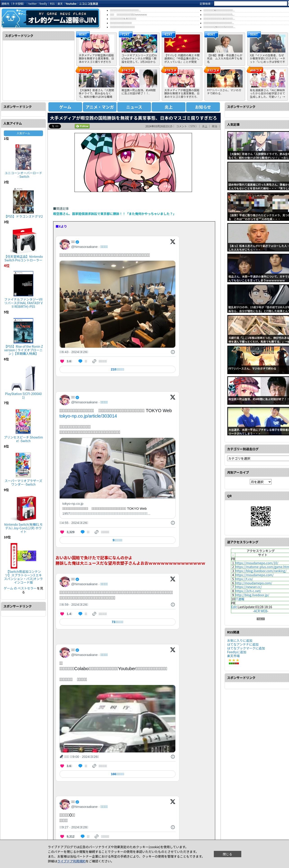Click the ゲーム の ベストセラー link
289x868 pixels.
20,588
